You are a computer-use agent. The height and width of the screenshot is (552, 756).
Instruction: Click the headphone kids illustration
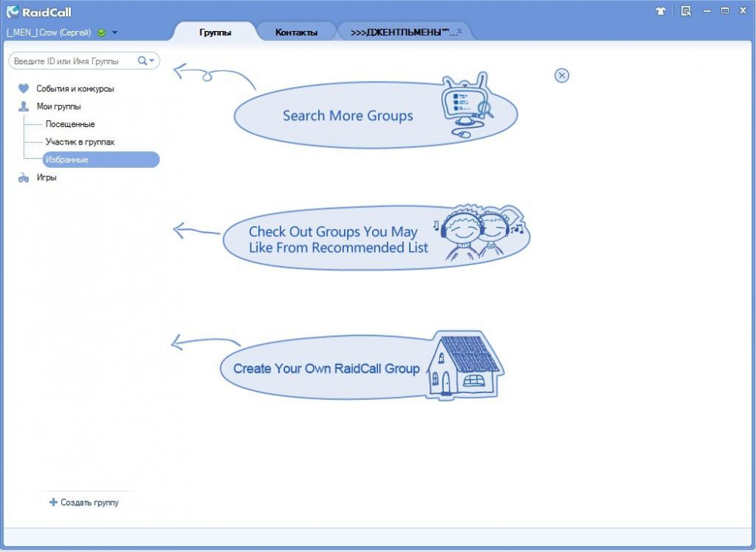(479, 232)
